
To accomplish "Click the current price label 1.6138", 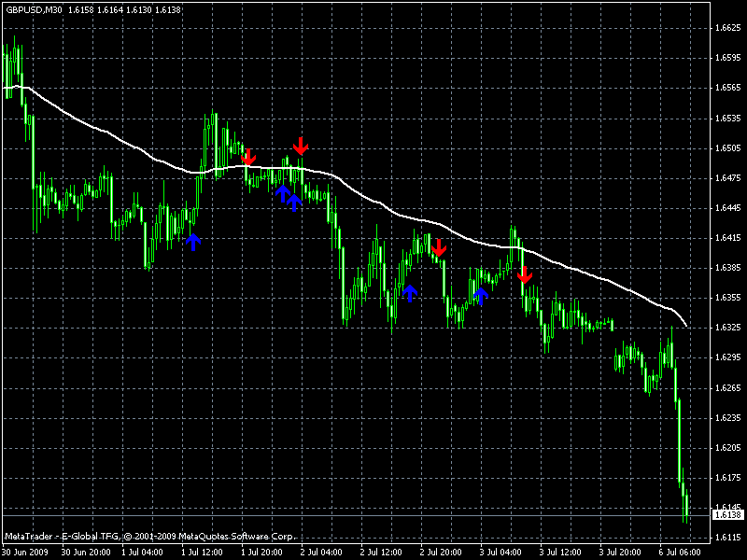I will click(x=728, y=515).
